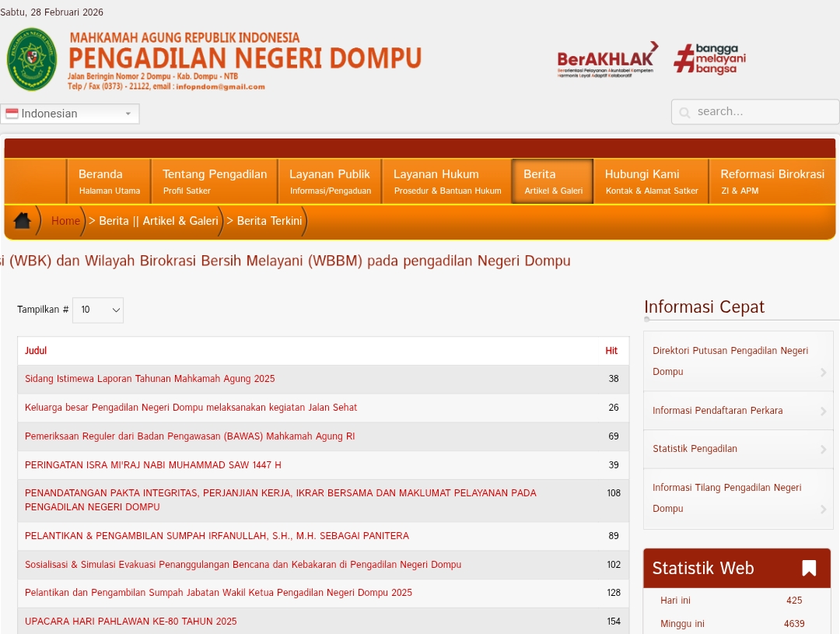Image resolution: width=840 pixels, height=634 pixels.
Task: Click arrow beside Direktori Putusan Pengadilan Negeri
Action: coord(823,373)
